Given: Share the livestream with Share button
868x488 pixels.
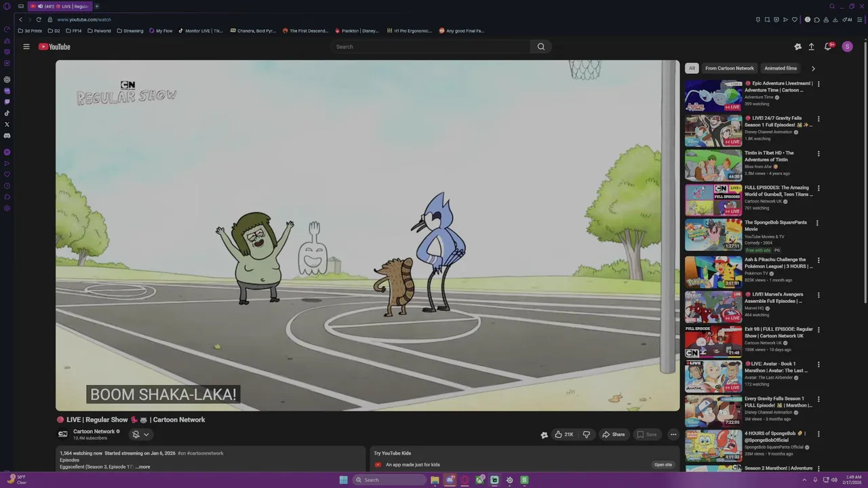Looking at the screenshot, I should 613,434.
